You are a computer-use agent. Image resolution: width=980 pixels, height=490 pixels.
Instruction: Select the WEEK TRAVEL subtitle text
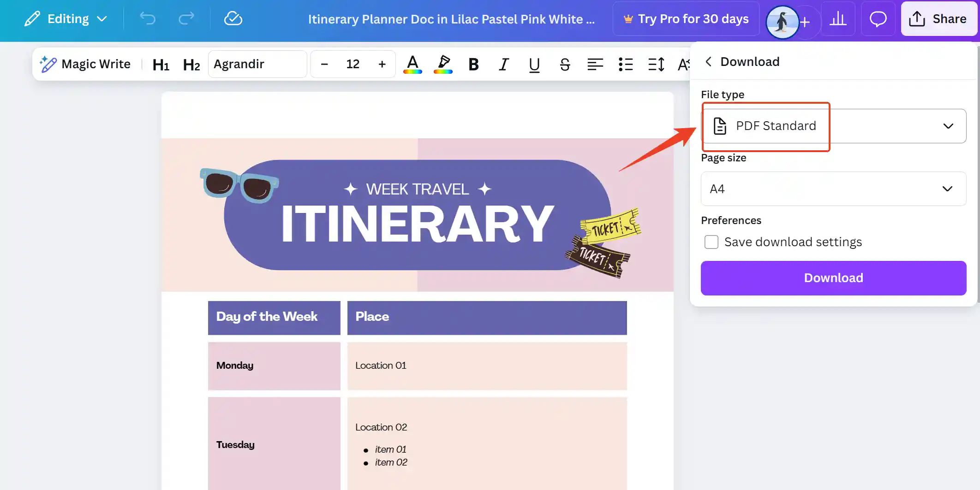click(418, 189)
